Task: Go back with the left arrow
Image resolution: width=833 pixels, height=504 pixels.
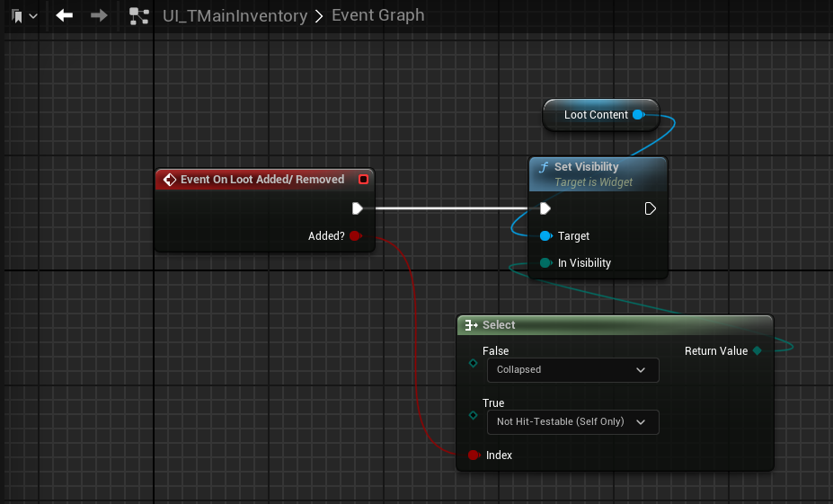Action: coord(65,15)
